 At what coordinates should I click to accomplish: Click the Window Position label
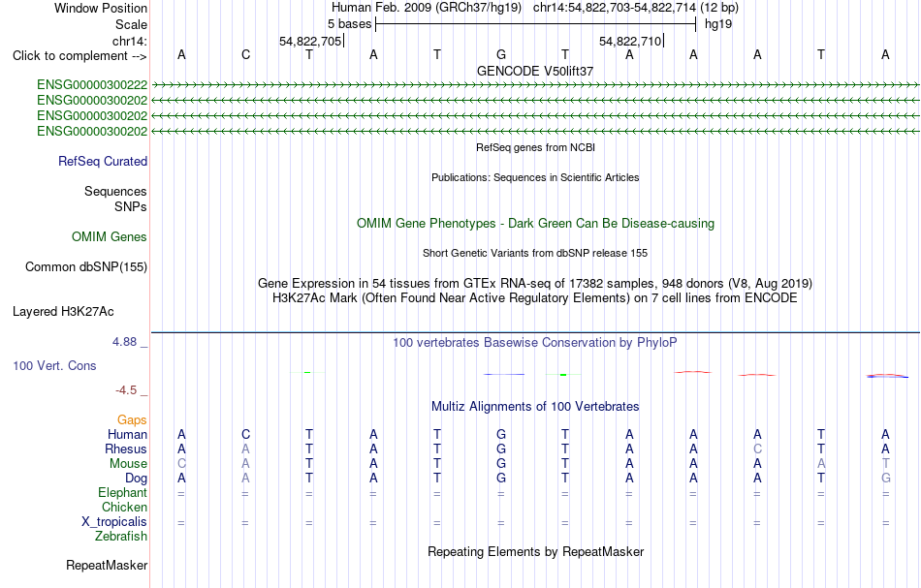[101, 8]
